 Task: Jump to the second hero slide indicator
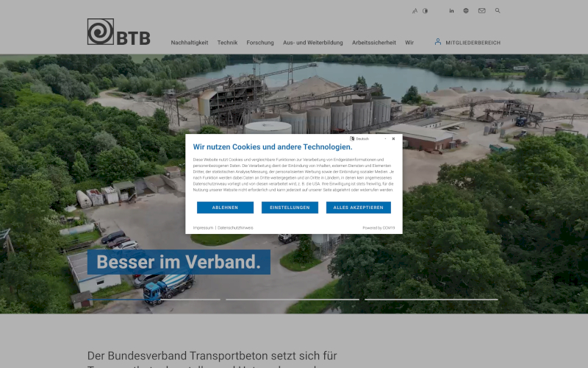tap(293, 300)
